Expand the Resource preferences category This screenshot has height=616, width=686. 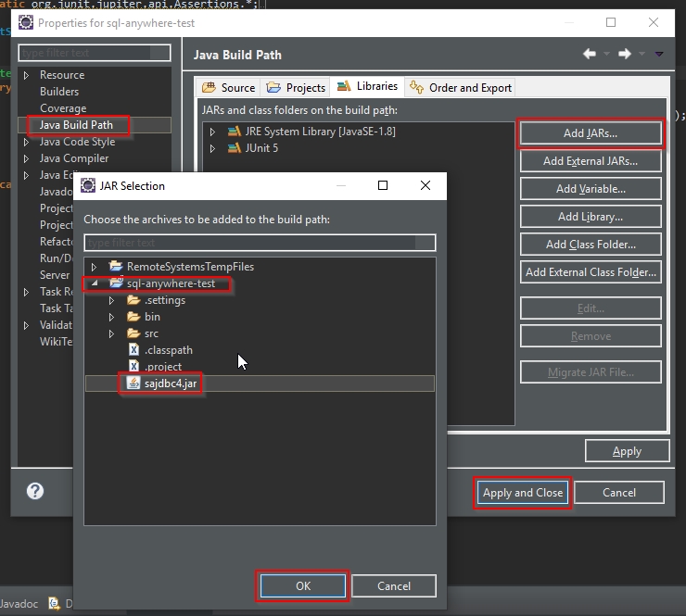coord(26,75)
